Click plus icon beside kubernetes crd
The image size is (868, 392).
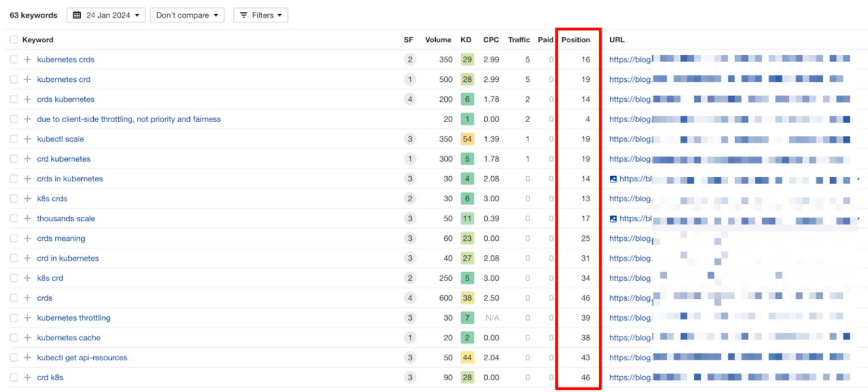coord(27,80)
